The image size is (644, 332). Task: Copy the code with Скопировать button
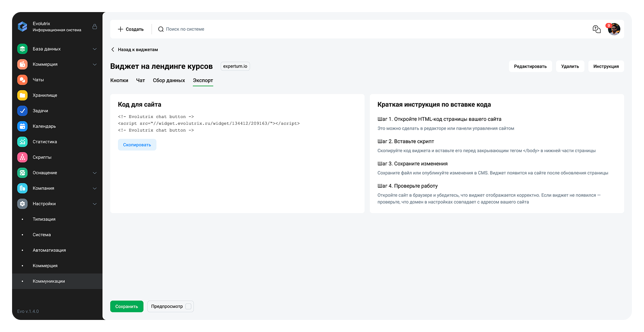[x=137, y=145]
